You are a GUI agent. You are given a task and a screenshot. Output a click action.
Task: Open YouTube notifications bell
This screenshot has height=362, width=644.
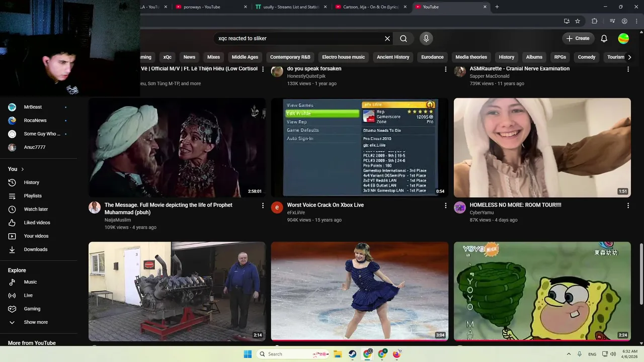click(604, 38)
